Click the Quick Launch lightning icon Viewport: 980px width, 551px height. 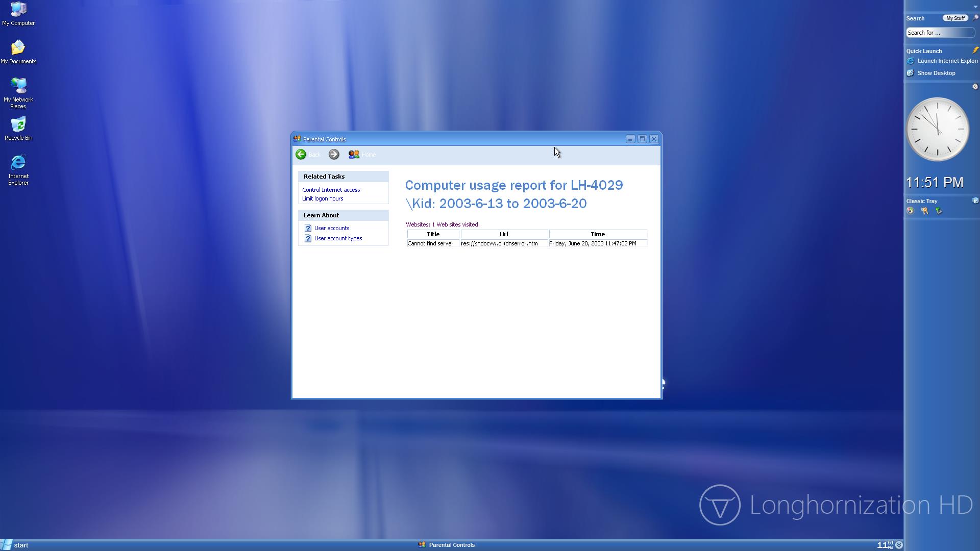[975, 51]
